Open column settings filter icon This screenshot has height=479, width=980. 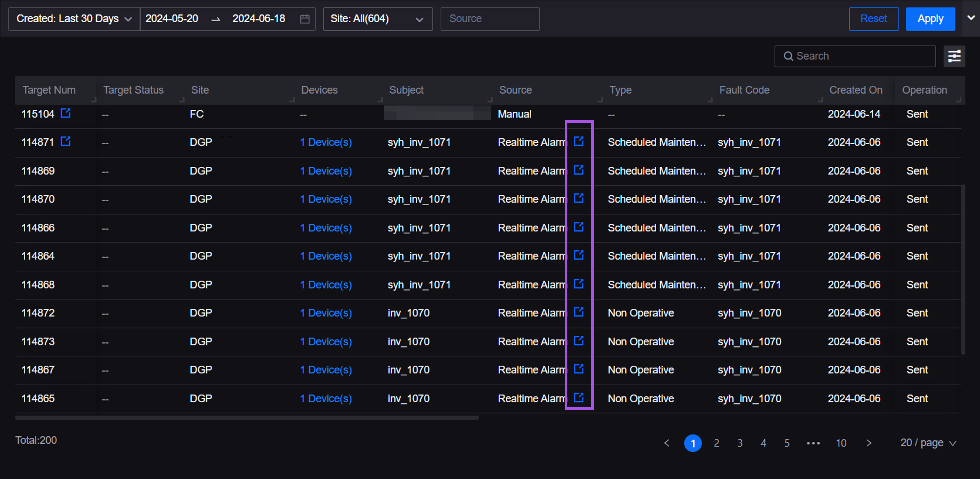tap(954, 56)
